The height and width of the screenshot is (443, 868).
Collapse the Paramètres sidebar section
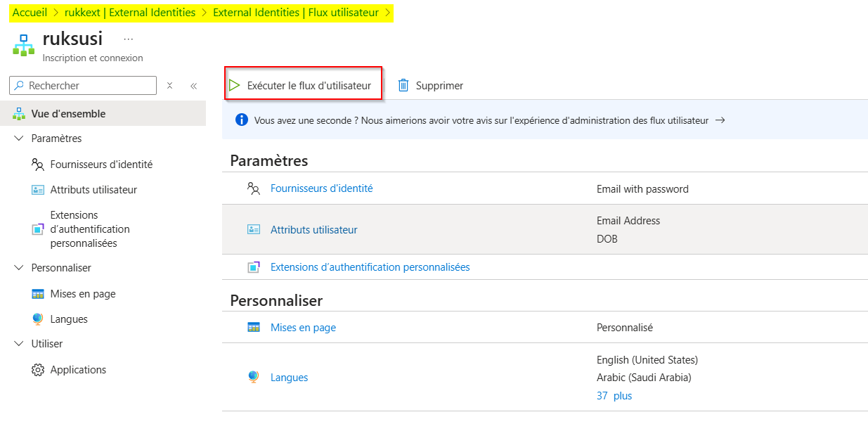point(19,139)
